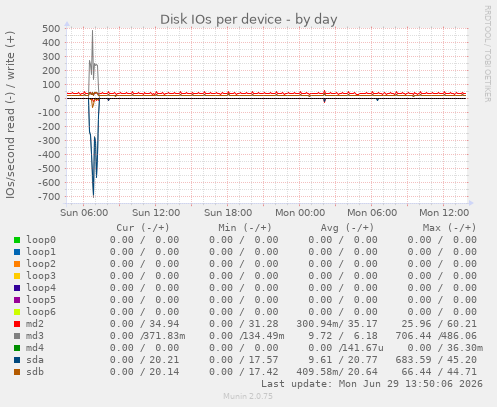Click the 'md3' legend label

click(x=35, y=336)
